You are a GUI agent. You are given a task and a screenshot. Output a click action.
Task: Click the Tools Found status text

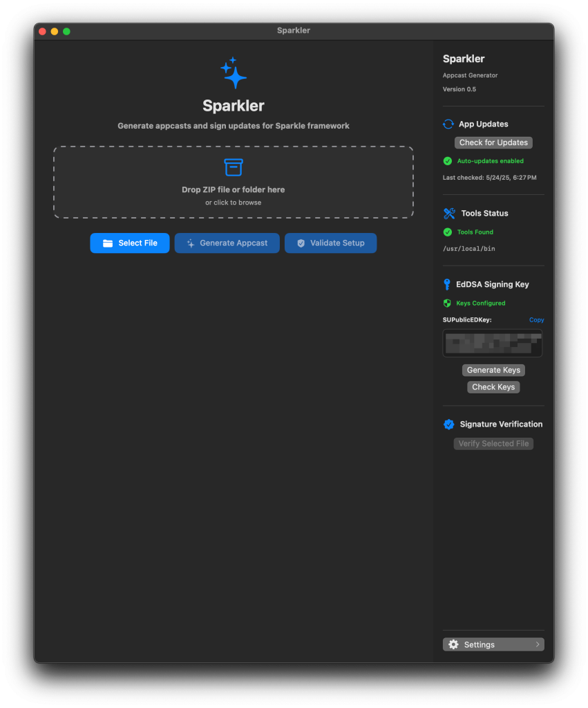coord(475,232)
